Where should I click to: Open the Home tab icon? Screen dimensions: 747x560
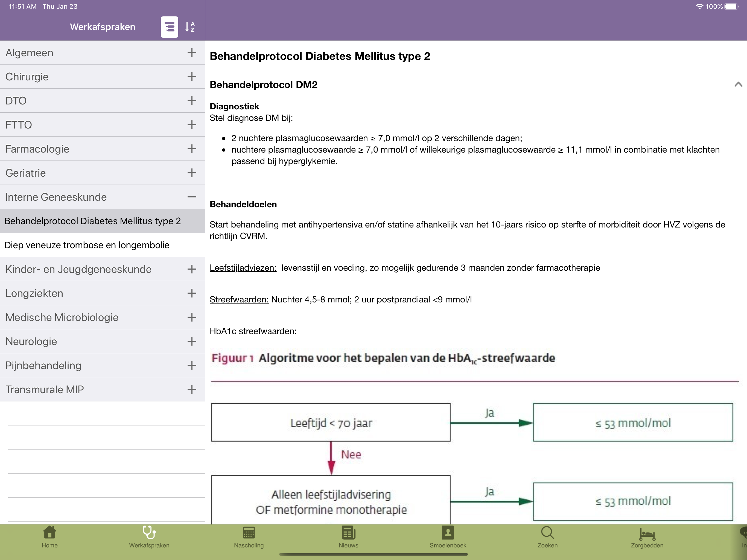(x=50, y=538)
